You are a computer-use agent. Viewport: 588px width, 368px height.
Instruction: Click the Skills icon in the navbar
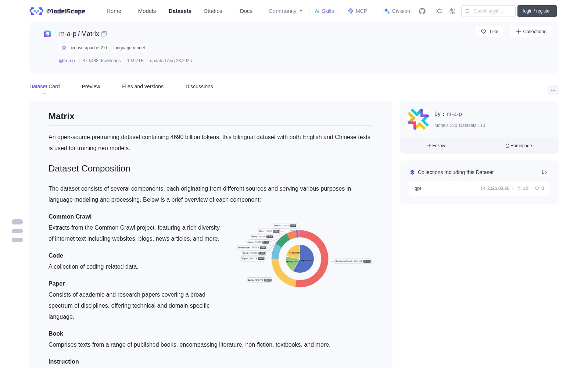coord(317,11)
